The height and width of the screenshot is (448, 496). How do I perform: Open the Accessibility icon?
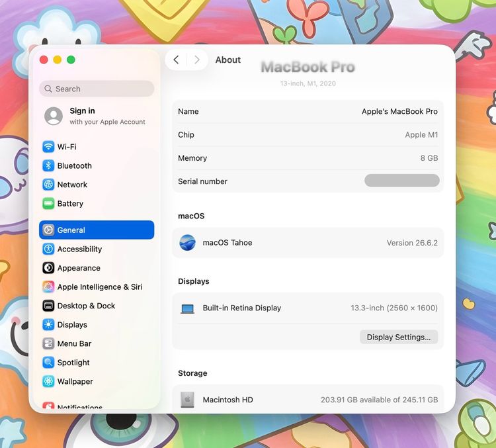[48, 249]
